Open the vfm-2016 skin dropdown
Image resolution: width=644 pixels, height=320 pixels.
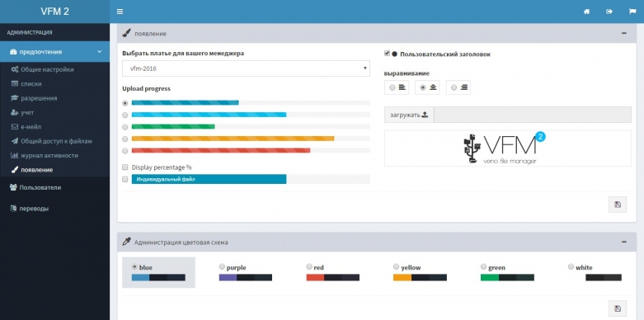click(246, 68)
